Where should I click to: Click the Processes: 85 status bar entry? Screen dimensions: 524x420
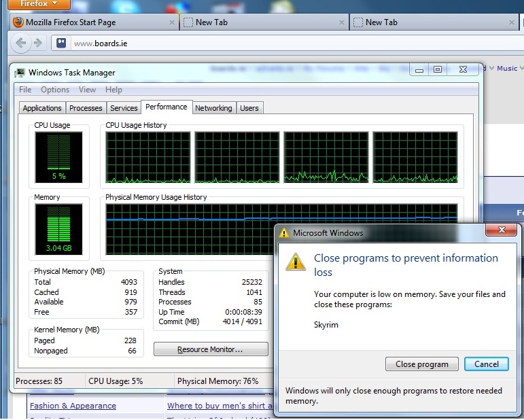tap(39, 381)
